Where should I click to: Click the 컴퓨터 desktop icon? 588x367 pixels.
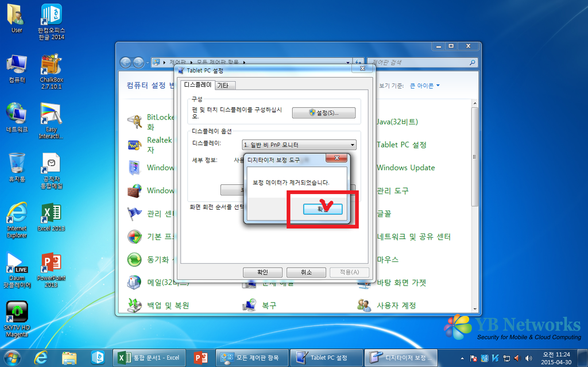pyautogui.click(x=17, y=69)
